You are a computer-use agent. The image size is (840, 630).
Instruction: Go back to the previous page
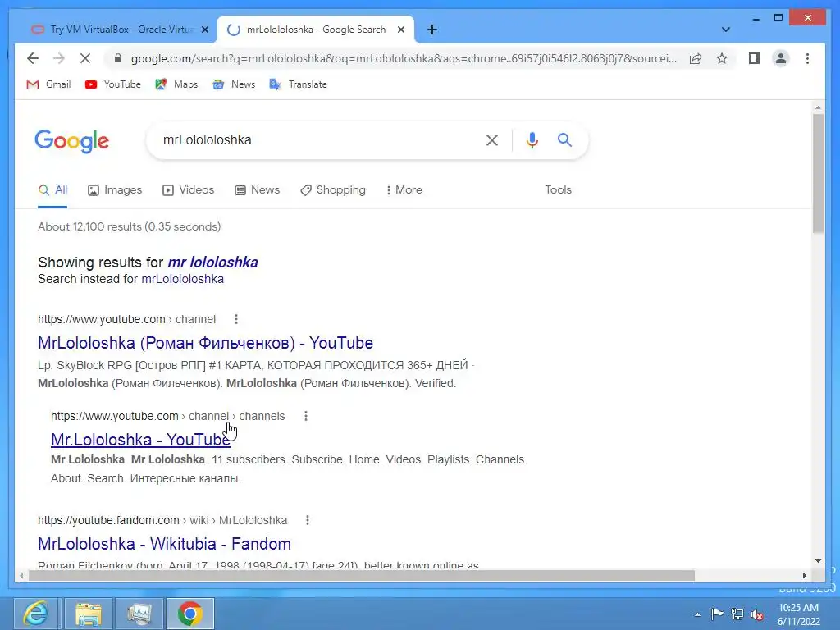click(33, 58)
